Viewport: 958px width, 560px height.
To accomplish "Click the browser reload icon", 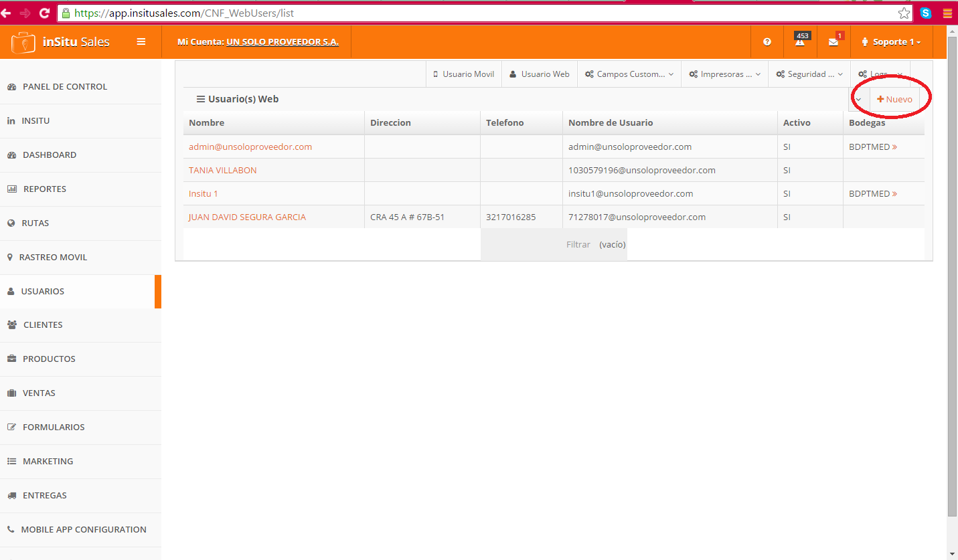I will [x=45, y=13].
